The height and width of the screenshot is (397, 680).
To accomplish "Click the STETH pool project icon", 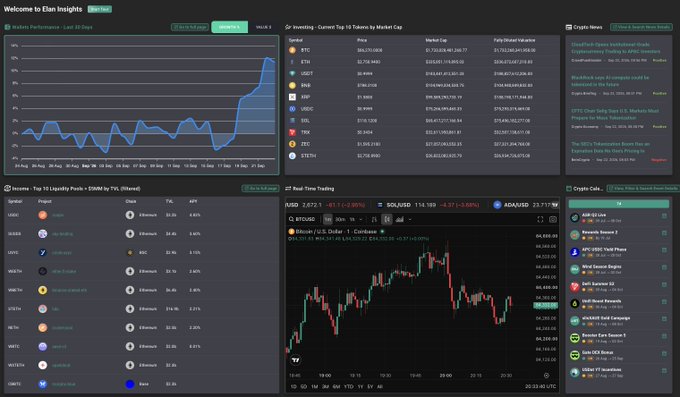I will tap(42, 309).
